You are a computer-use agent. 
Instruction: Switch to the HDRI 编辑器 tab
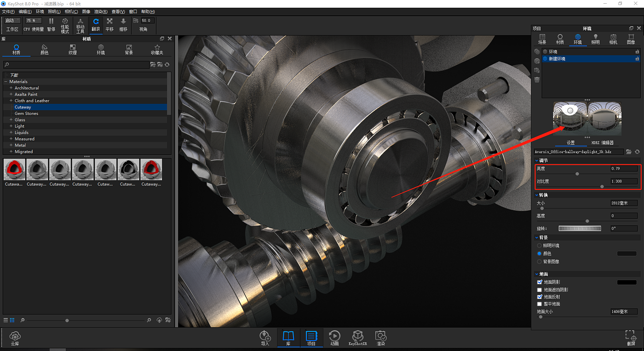tap(602, 143)
